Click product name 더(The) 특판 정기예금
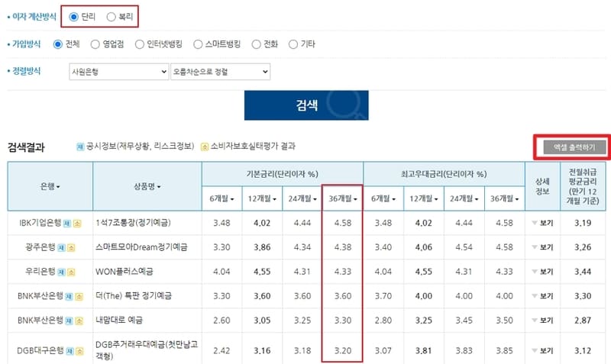The image size is (611, 364). point(134,296)
